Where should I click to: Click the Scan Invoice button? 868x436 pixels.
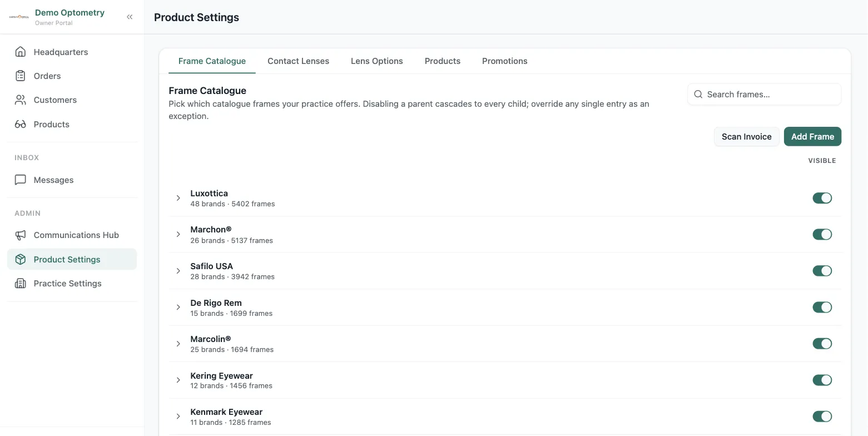click(x=747, y=137)
